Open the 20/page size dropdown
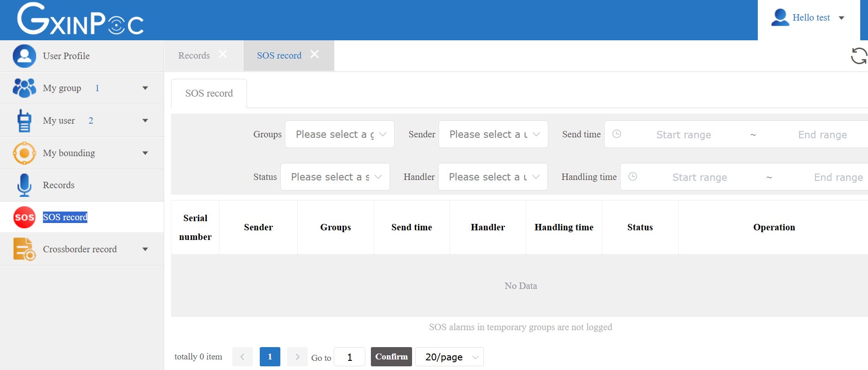 pyautogui.click(x=450, y=357)
